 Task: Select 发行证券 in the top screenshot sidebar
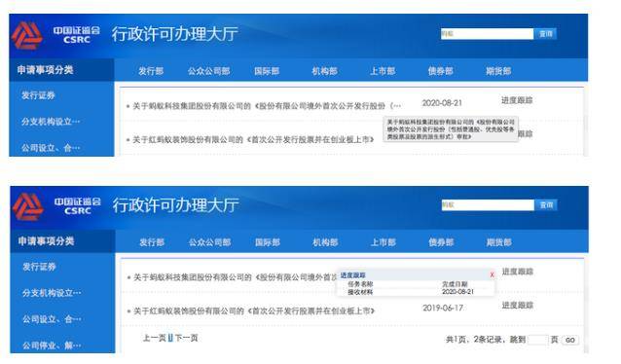pos(38,95)
